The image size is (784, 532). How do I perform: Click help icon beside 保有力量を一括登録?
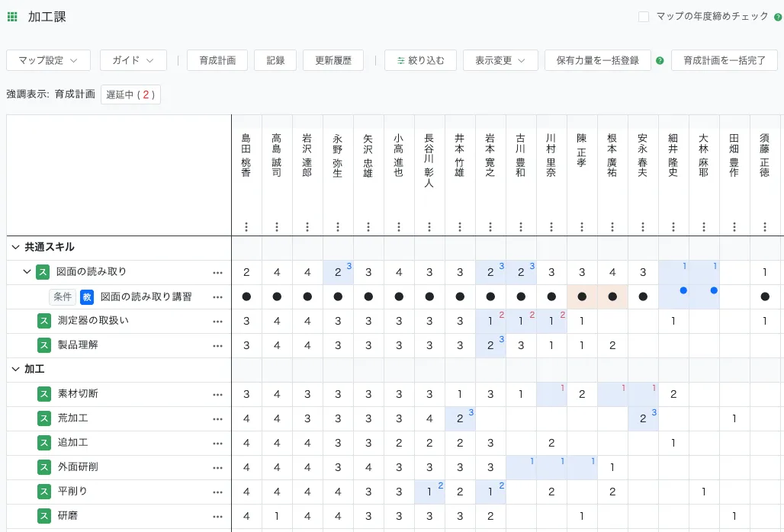tap(660, 61)
